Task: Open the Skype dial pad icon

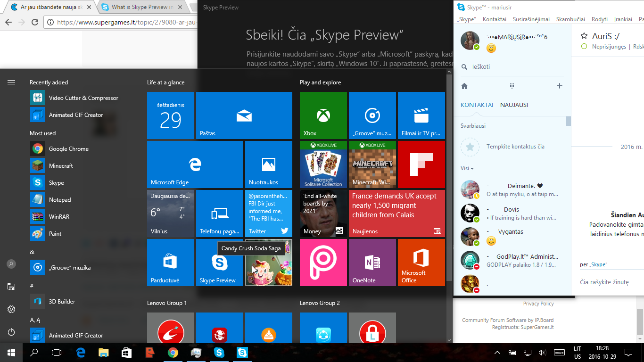Action: 512,86
